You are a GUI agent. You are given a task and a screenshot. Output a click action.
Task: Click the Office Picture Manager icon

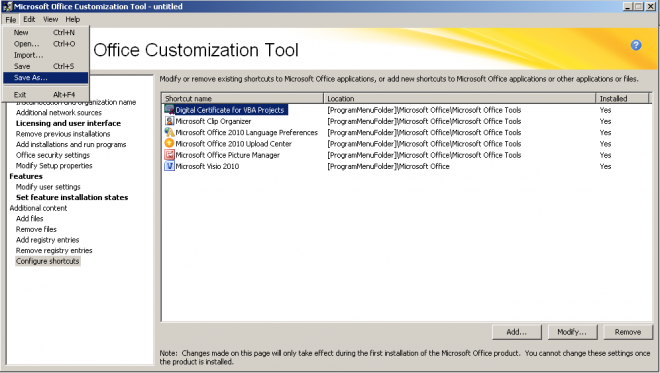coord(169,155)
